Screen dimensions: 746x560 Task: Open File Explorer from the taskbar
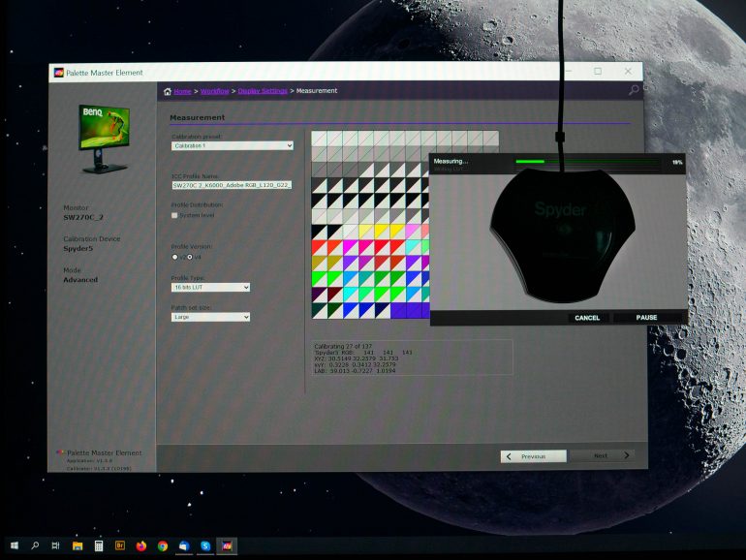tap(78, 545)
